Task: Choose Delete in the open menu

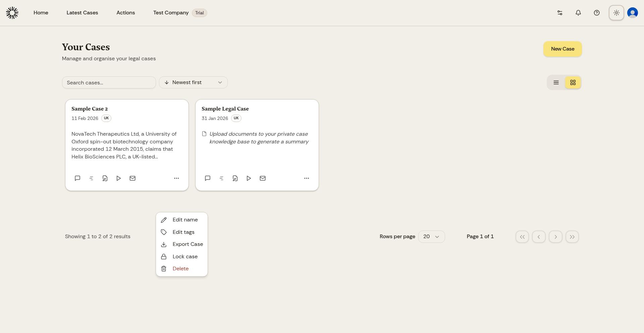Action: point(180,269)
